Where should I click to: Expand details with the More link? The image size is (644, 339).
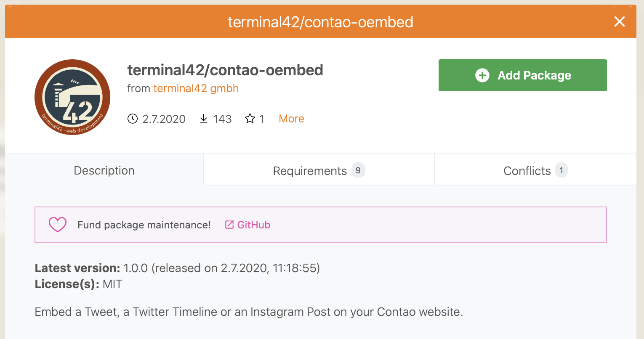pos(291,119)
